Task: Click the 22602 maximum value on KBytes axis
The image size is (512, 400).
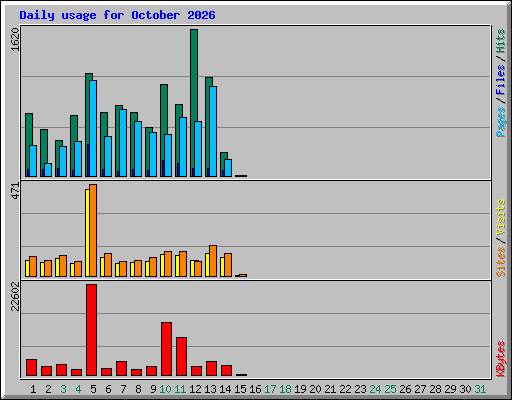Action: pyautogui.click(x=15, y=297)
